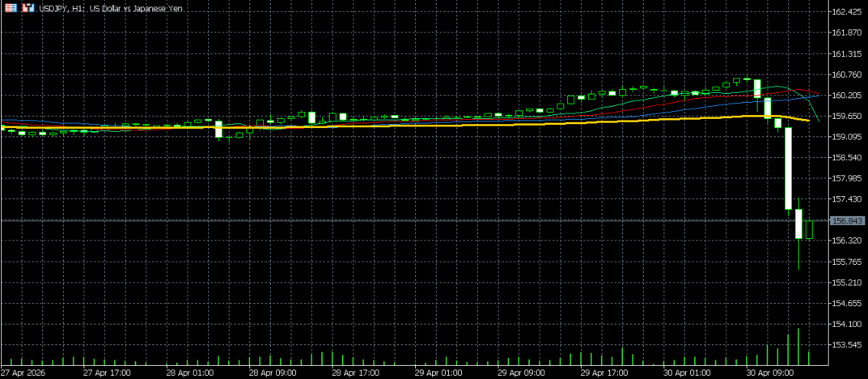
Task: Click the 157.985 price scale label
Action: [x=848, y=178]
